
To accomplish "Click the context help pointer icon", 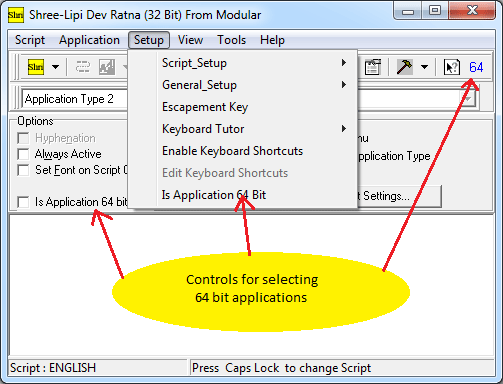I will [x=452, y=67].
